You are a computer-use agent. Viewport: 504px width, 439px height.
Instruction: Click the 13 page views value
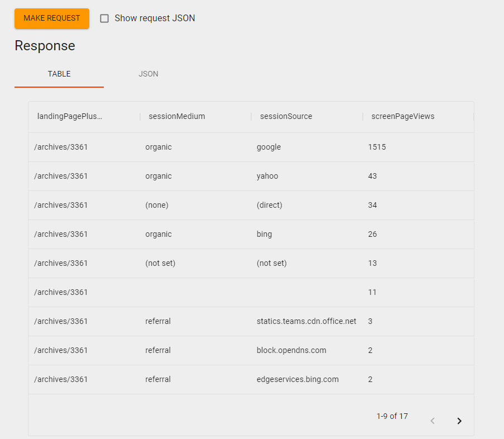point(372,263)
